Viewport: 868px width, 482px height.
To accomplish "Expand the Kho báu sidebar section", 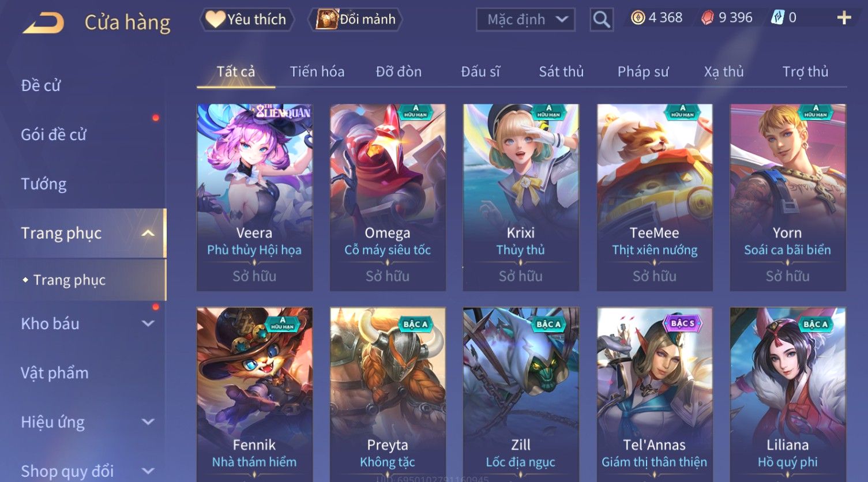I will (x=148, y=323).
